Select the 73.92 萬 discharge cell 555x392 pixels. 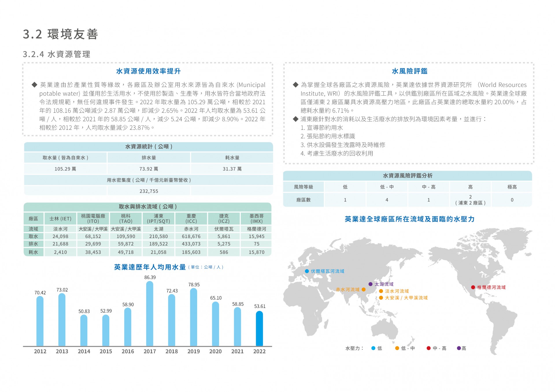[149, 169]
